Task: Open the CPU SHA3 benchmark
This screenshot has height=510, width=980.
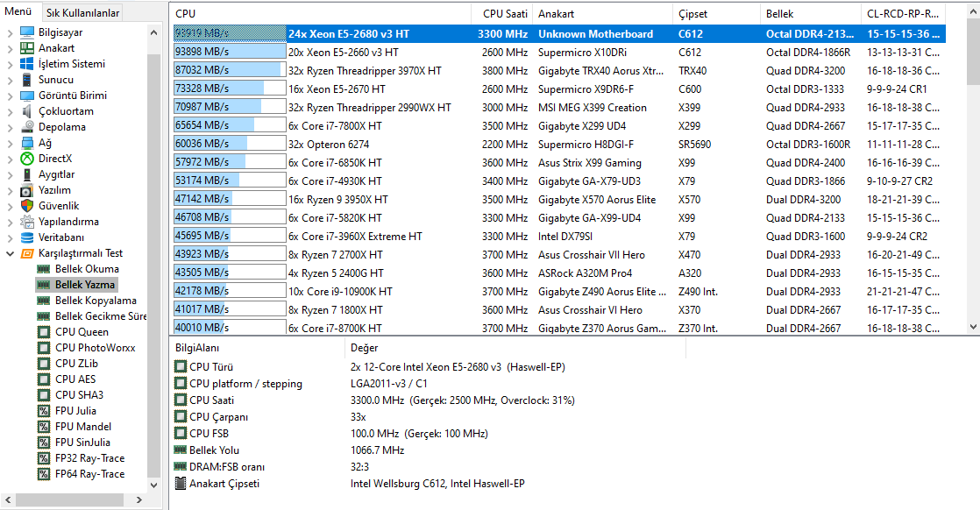Action: tap(79, 395)
